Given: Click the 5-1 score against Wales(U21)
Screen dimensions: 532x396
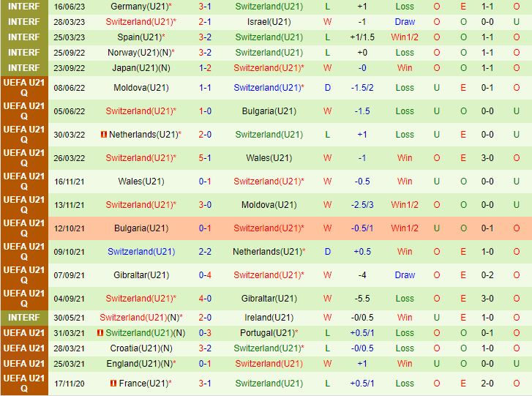Looking at the screenshot, I should click(205, 158).
